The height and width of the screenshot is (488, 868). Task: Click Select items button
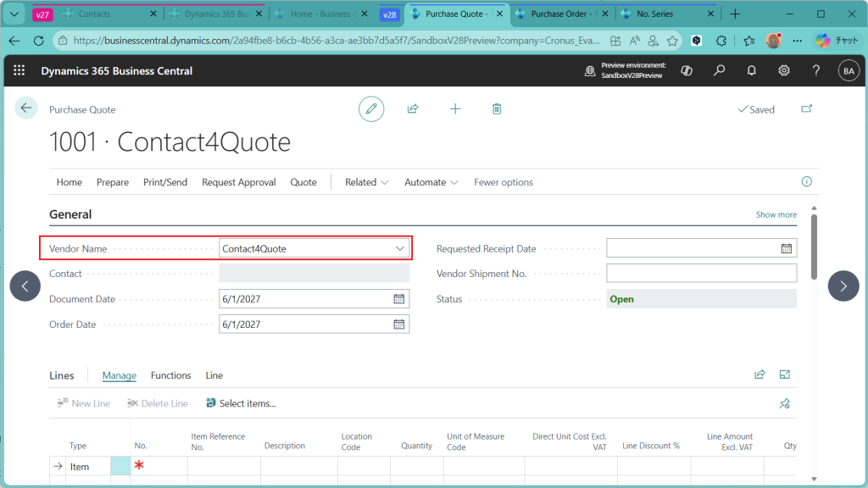point(242,403)
